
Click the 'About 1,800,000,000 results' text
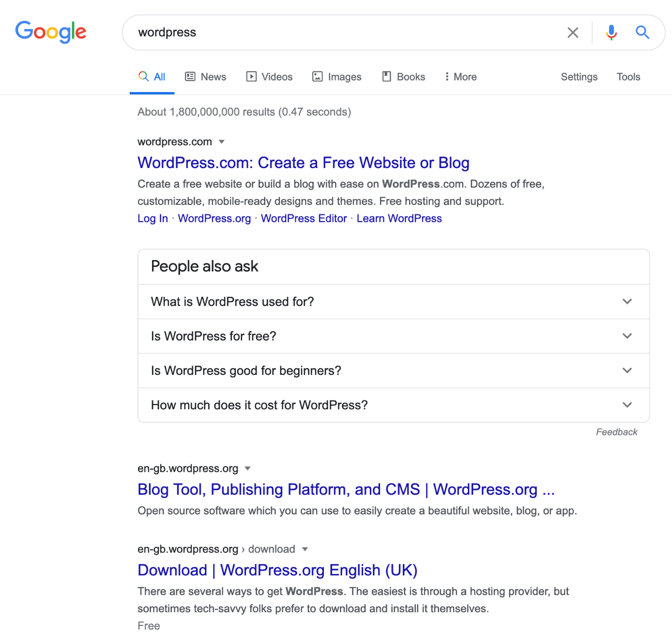[x=244, y=112]
